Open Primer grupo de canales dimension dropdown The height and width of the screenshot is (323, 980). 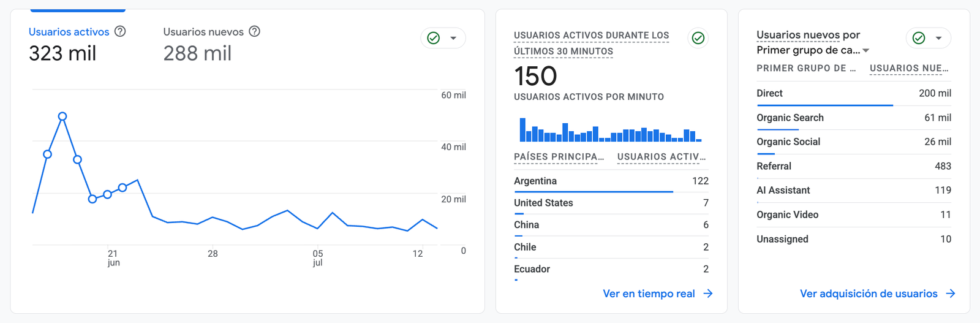(813, 50)
